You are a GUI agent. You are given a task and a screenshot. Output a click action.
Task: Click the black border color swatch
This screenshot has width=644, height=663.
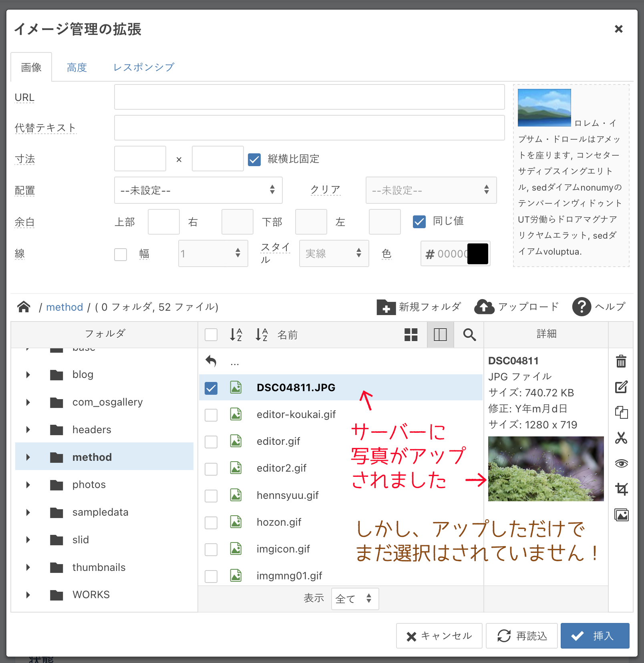[477, 254]
